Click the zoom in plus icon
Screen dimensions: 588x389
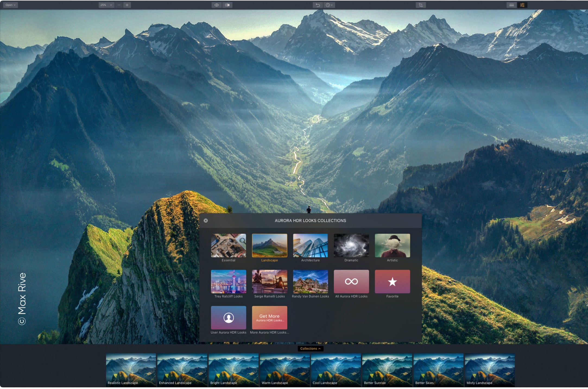(127, 5)
